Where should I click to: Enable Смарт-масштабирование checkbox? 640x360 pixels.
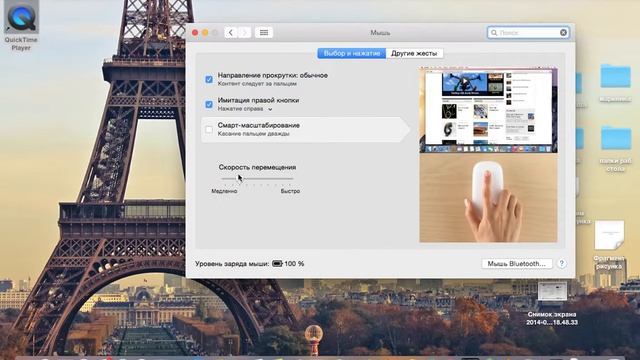[x=209, y=130]
